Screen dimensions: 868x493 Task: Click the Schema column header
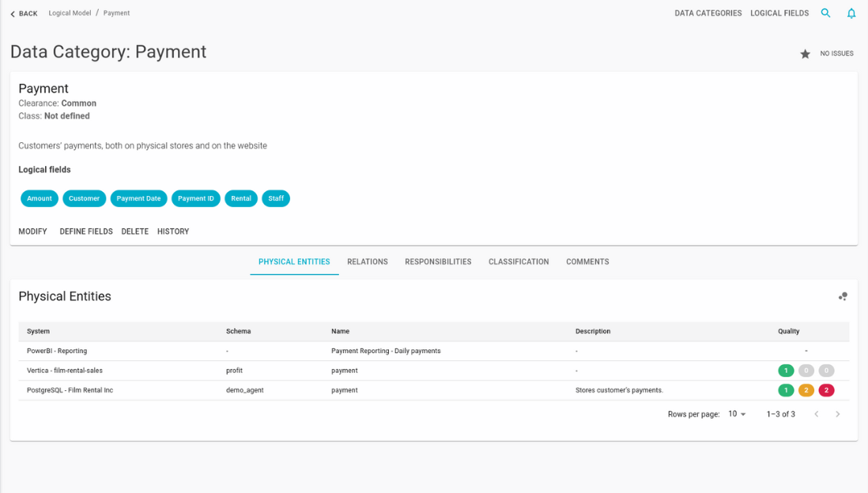(x=238, y=331)
